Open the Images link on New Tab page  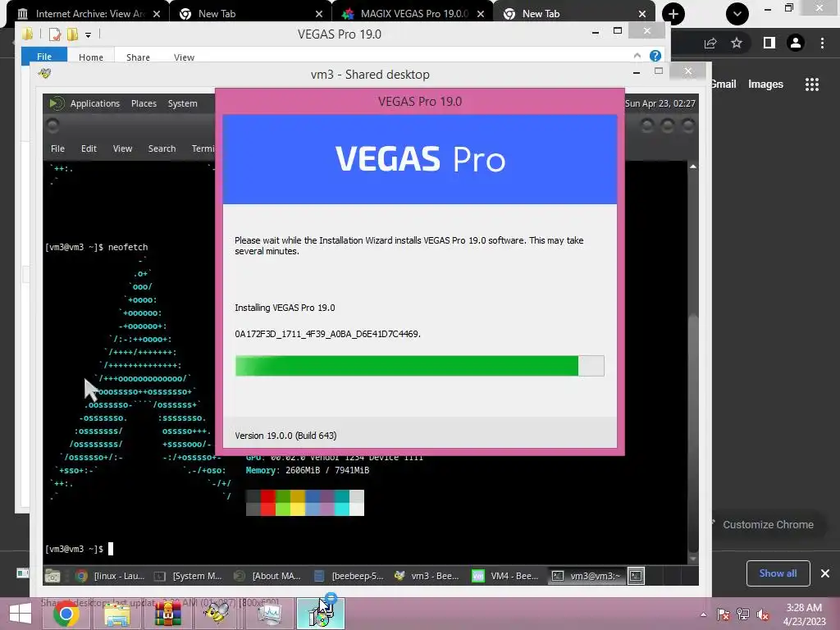click(765, 84)
